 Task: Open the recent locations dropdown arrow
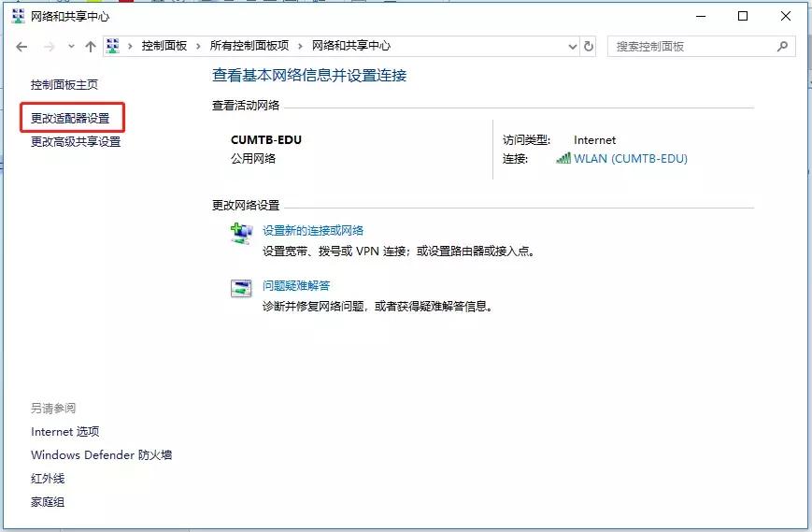pos(71,47)
